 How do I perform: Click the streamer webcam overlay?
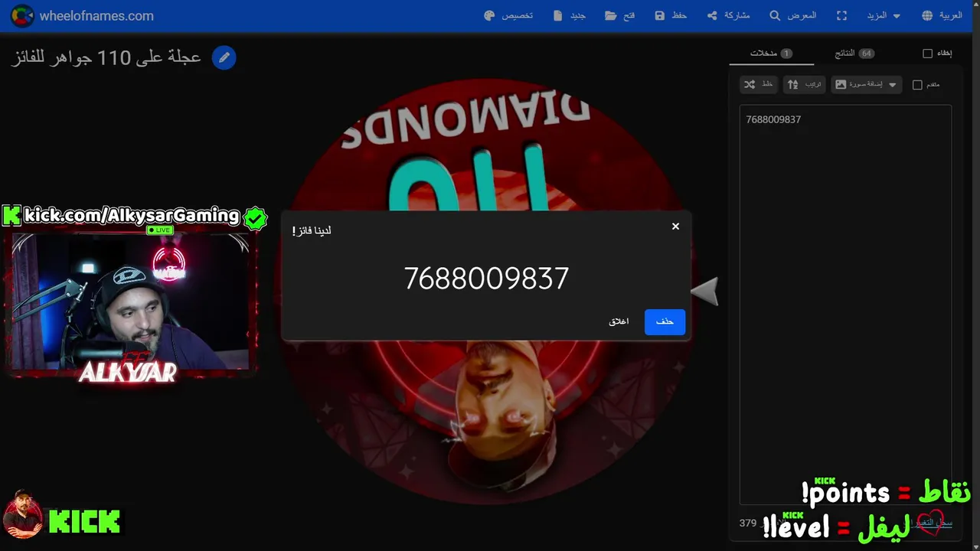click(x=130, y=301)
